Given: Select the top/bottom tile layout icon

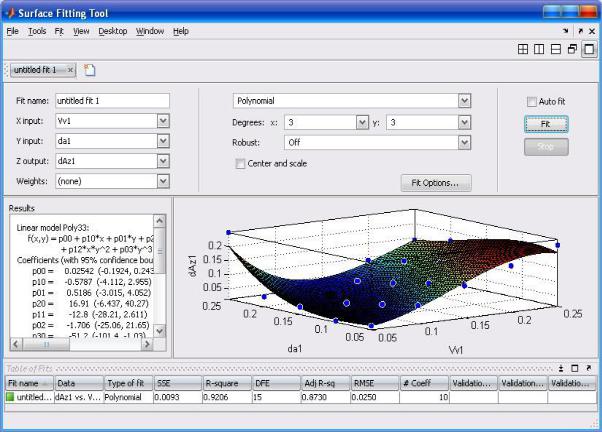Looking at the screenshot, I should tap(556, 49).
